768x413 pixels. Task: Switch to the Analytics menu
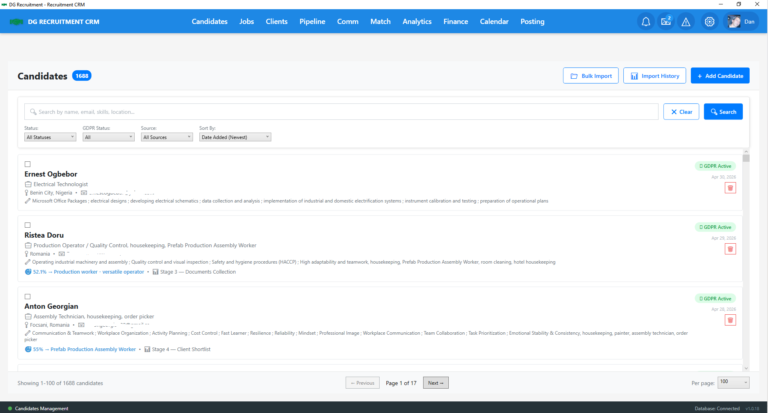click(x=417, y=21)
